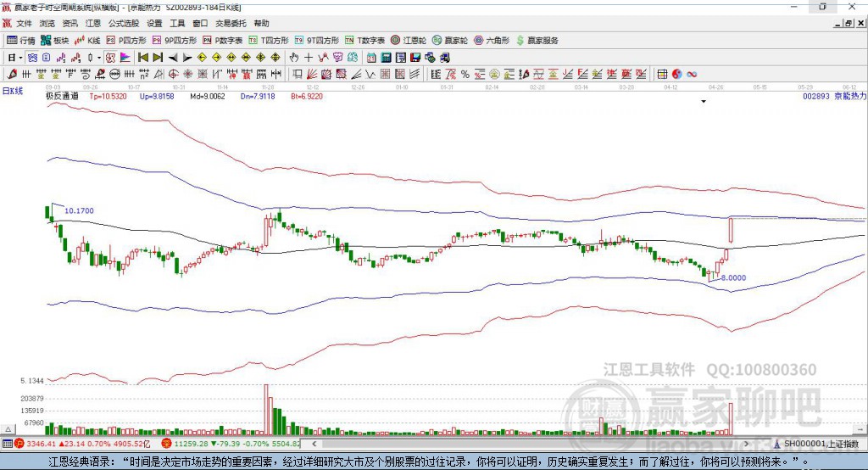Open the 窗口 menu
The height and width of the screenshot is (470, 868).
[200, 23]
